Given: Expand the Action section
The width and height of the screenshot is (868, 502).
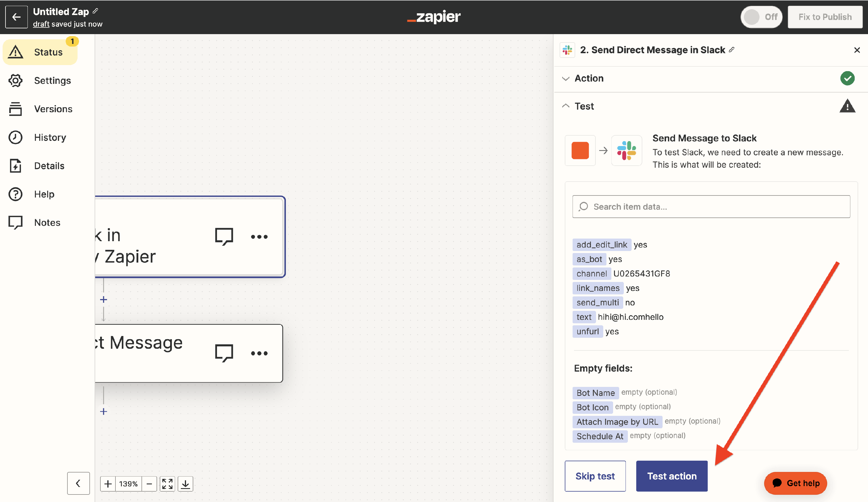Looking at the screenshot, I should [589, 78].
